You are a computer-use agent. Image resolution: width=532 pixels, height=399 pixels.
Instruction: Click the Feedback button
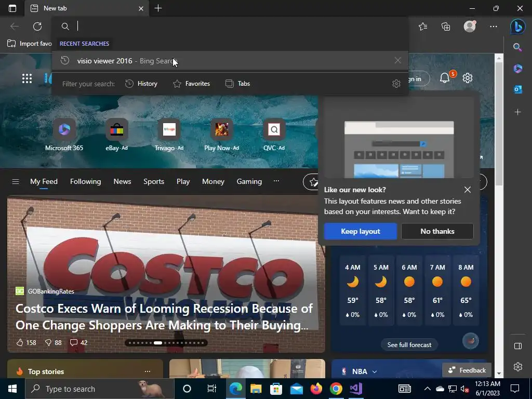[467, 370]
